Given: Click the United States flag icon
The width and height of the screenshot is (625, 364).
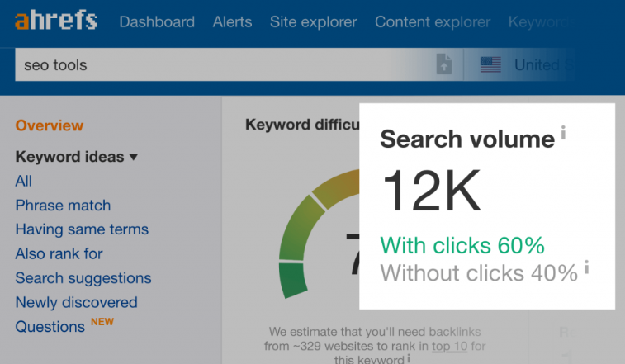Looking at the screenshot, I should 490,64.
